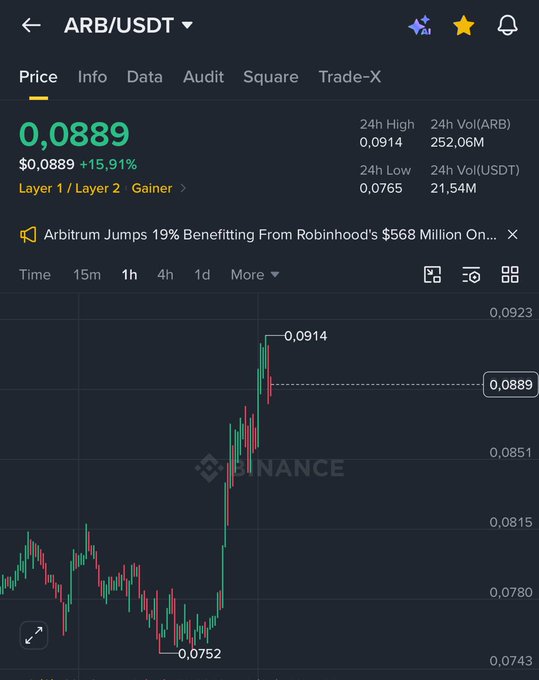Open the chart drawing tools icon

[x=432, y=275]
